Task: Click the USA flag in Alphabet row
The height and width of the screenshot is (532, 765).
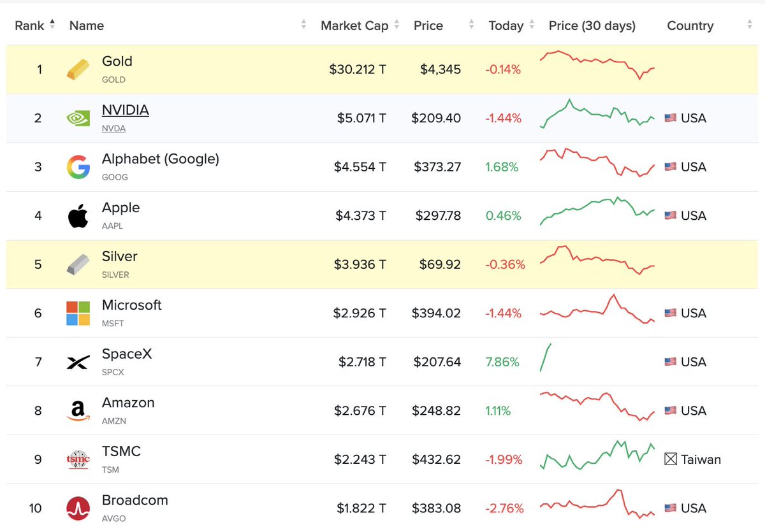Action: tap(670, 167)
